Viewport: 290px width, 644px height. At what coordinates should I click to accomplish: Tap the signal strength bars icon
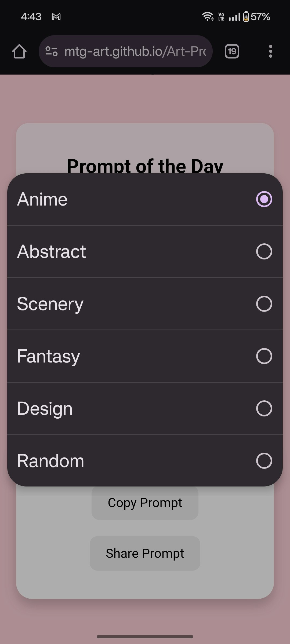(234, 17)
